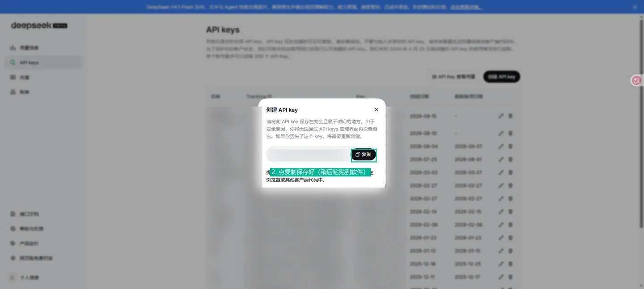Edit the key created 2026-07-25
Image resolution: width=644 pixels, height=289 pixels.
tap(501, 159)
